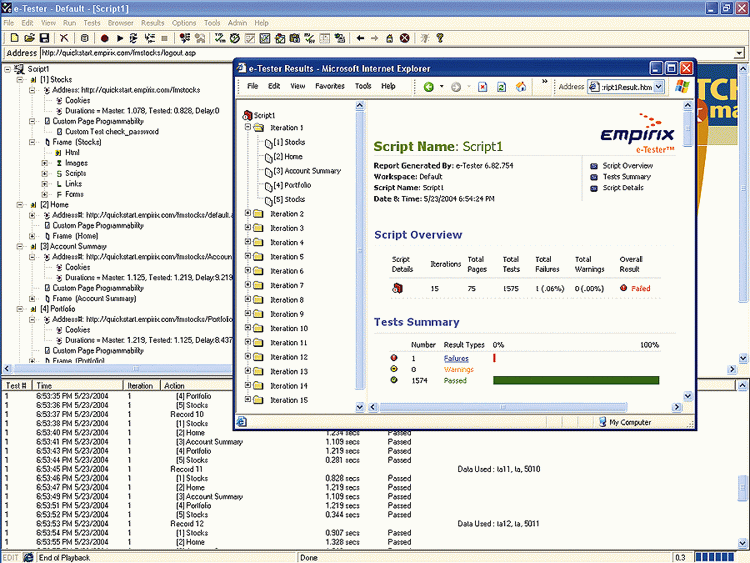This screenshot has width=750, height=563.
Task: Select Custom Test check_password in script tree
Action: 112,132
